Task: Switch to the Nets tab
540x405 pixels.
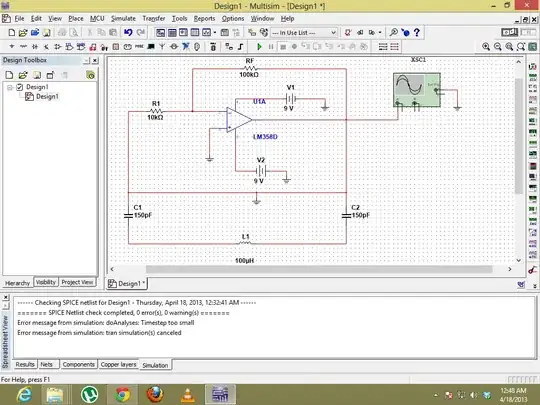Action: 46,364
